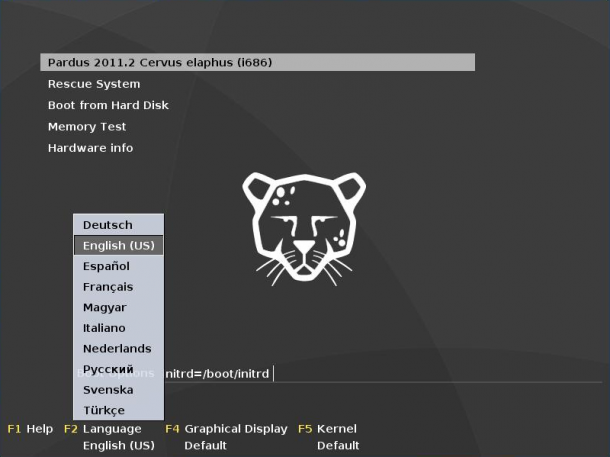Choose the Rescue System boot option
The width and height of the screenshot is (610, 457).
pyautogui.click(x=94, y=84)
